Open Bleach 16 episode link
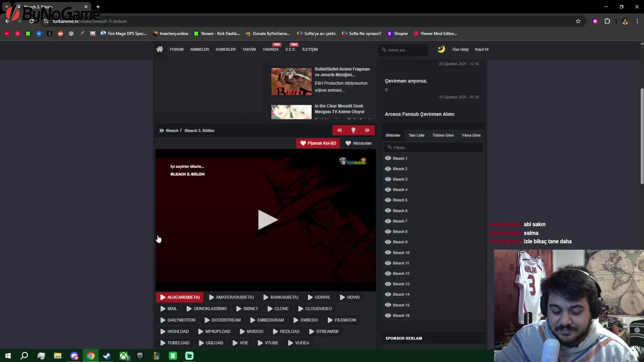This screenshot has width=644, height=362. [401, 315]
